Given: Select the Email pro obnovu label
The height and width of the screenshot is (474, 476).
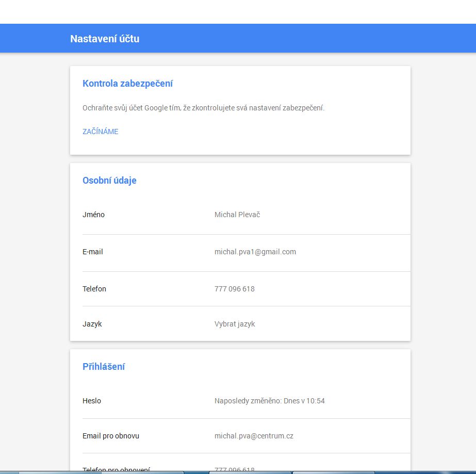Looking at the screenshot, I should [111, 436].
